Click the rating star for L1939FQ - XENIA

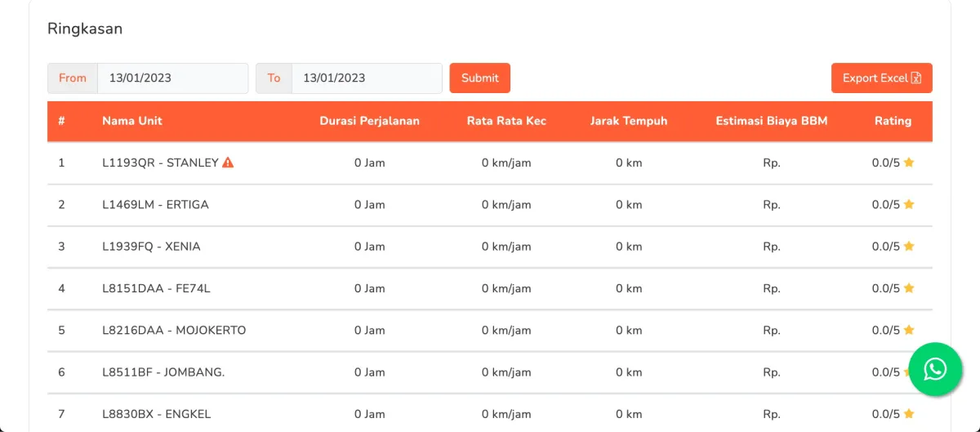pos(909,246)
